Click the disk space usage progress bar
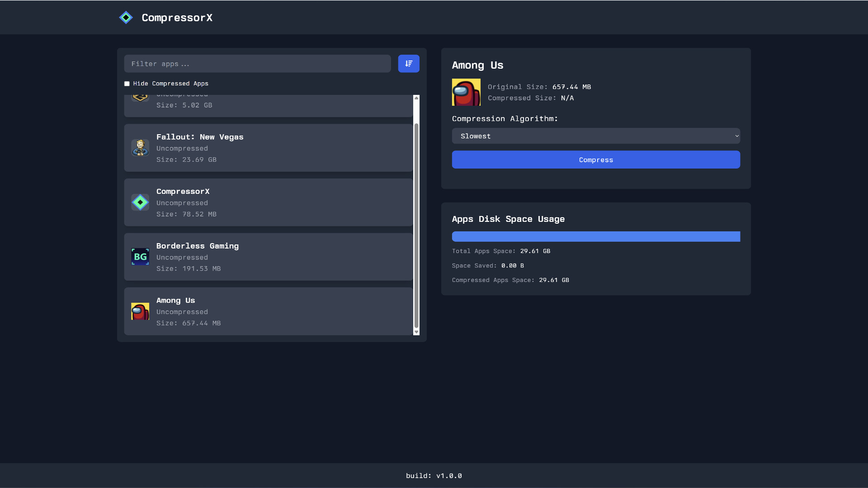Image resolution: width=868 pixels, height=488 pixels. [x=596, y=236]
